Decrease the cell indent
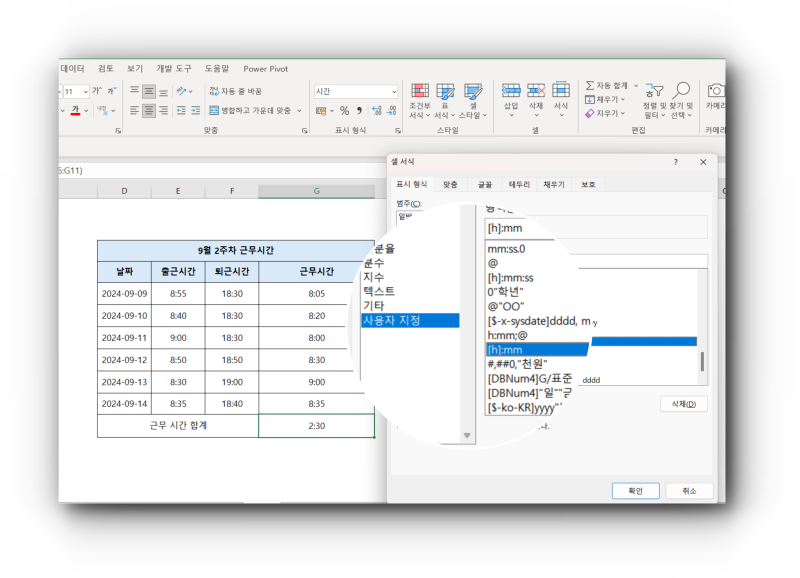 [x=181, y=110]
